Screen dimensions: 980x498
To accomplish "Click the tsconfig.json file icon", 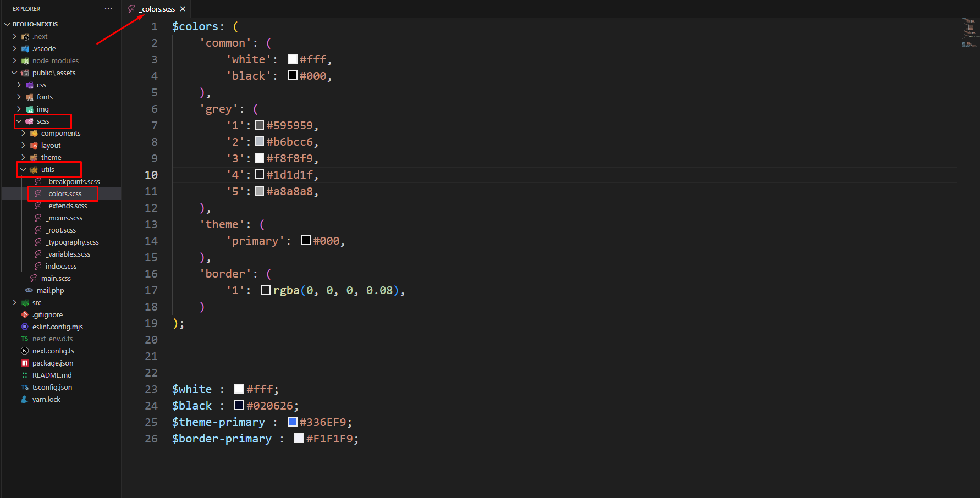I will pyautogui.click(x=25, y=387).
